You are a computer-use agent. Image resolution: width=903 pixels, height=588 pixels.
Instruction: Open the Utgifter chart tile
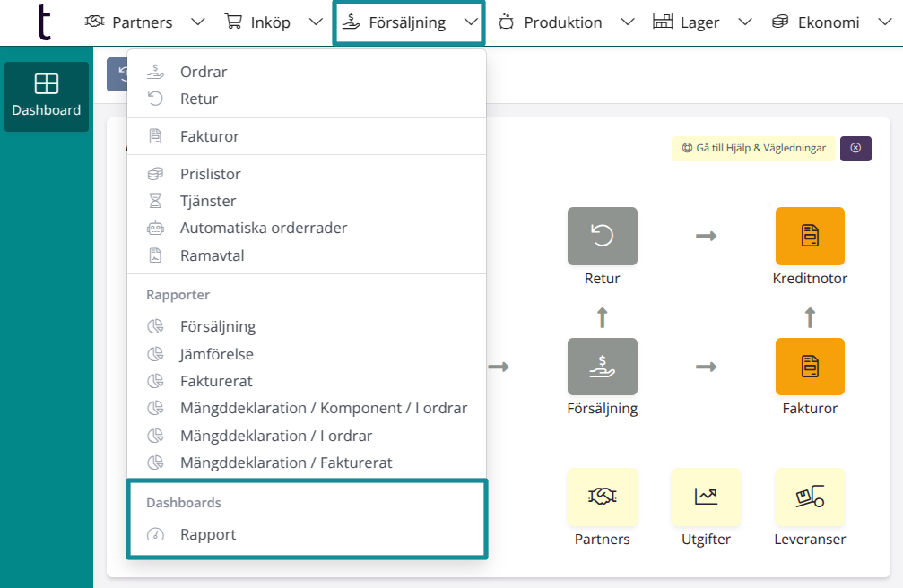pyautogui.click(x=706, y=496)
